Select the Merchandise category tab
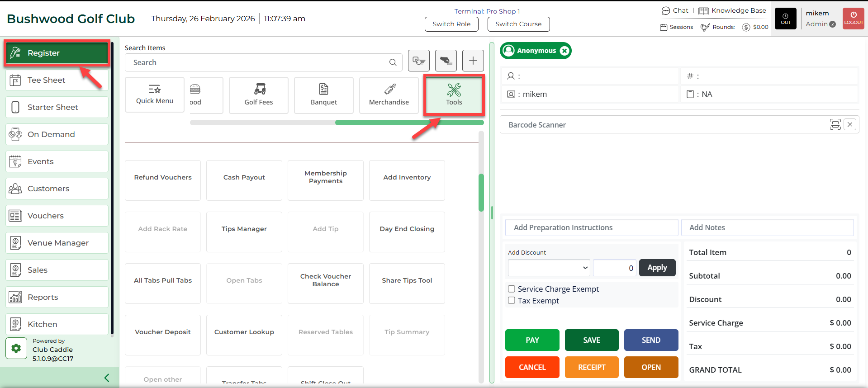This screenshot has width=868, height=388. (389, 95)
